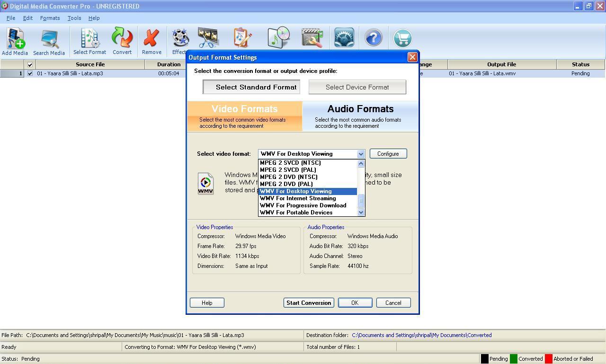Open the Formats menu

tap(50, 18)
